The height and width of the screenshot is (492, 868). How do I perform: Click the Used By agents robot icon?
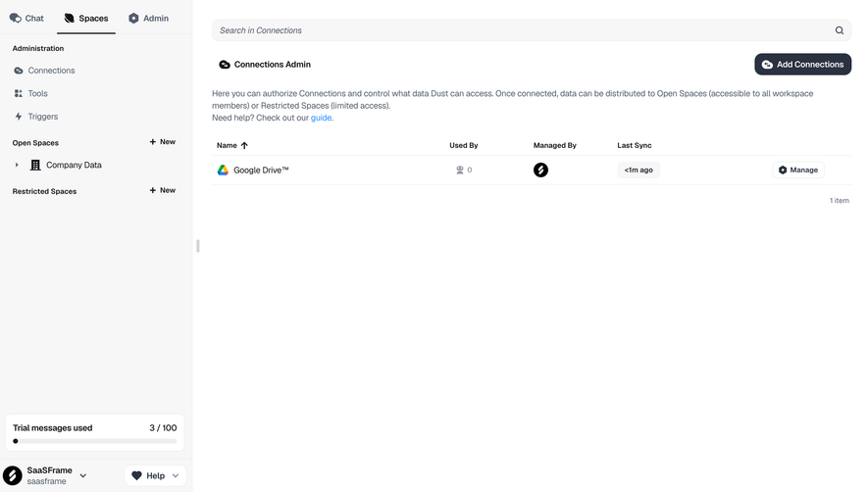459,170
